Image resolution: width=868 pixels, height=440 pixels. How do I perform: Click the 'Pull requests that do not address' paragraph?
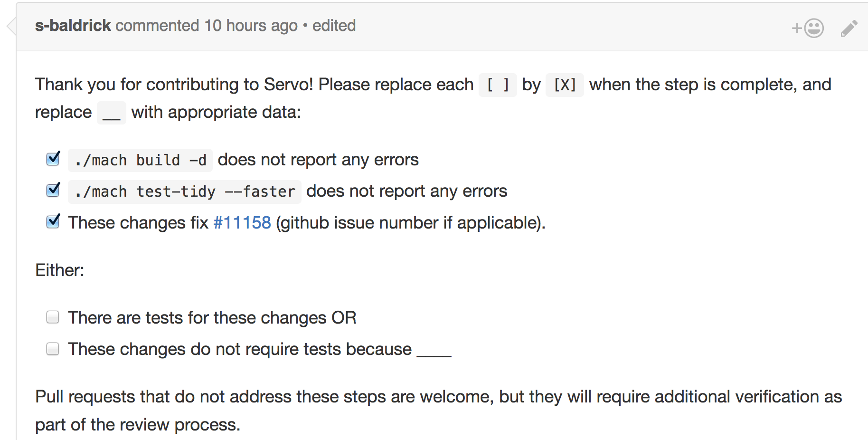click(x=438, y=411)
